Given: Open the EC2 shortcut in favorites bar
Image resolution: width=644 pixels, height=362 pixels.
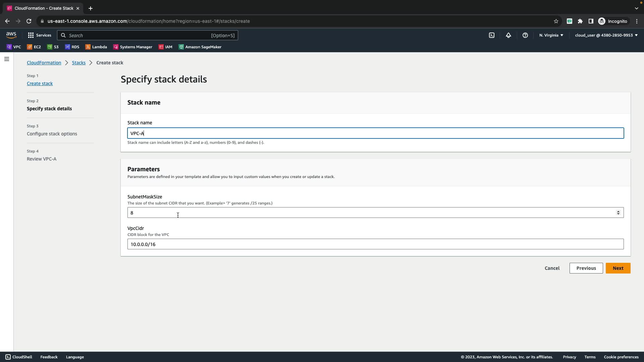Looking at the screenshot, I should pos(34,47).
